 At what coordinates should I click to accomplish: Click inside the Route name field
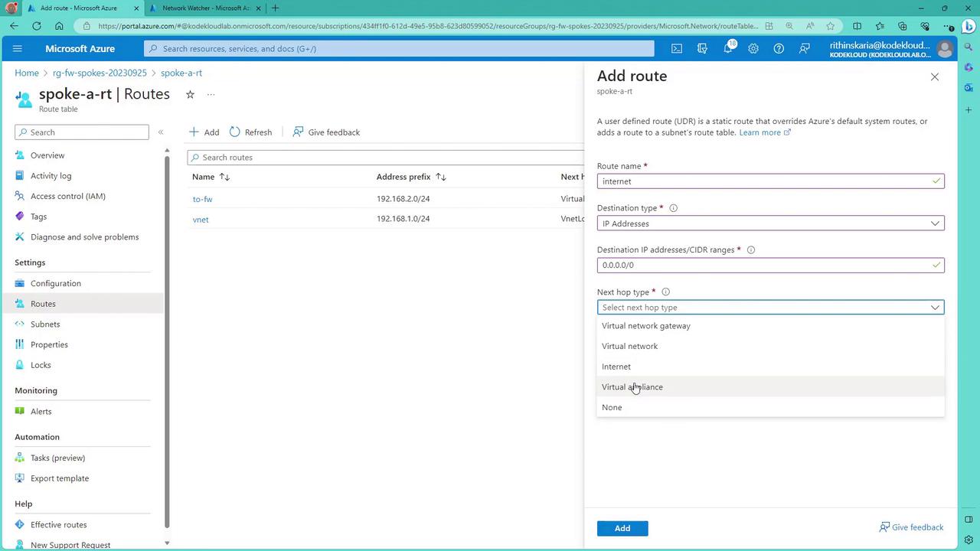(x=766, y=181)
